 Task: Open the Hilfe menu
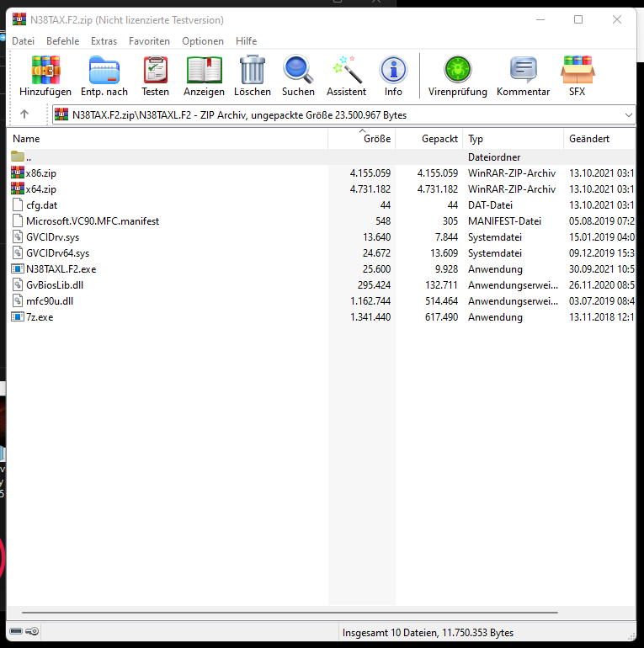tap(247, 41)
